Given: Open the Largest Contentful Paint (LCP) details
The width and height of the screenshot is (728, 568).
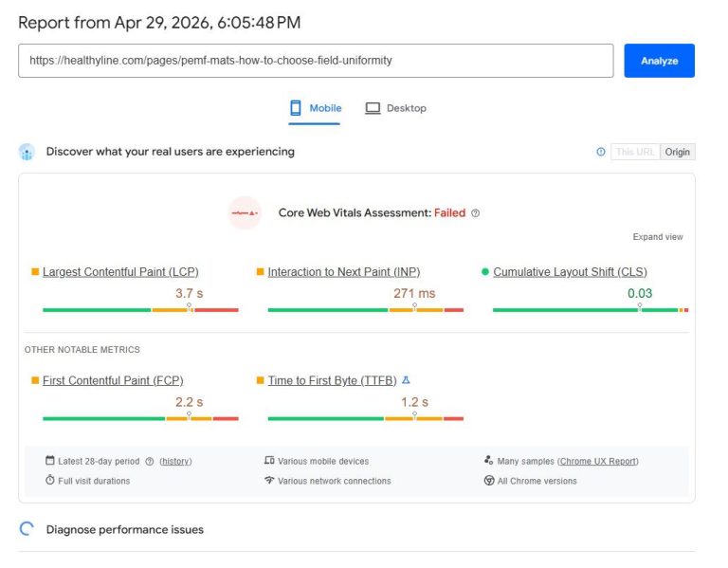Looking at the screenshot, I should click(x=120, y=272).
